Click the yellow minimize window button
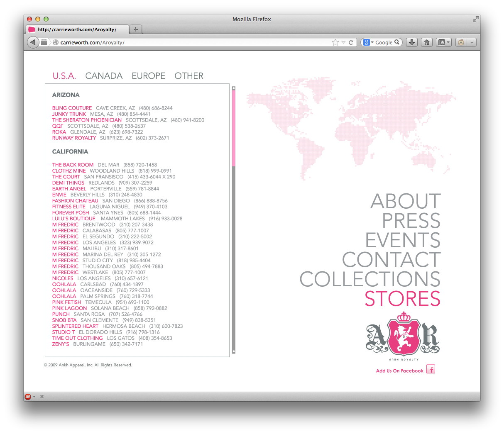This screenshot has width=504, height=434. (38, 19)
